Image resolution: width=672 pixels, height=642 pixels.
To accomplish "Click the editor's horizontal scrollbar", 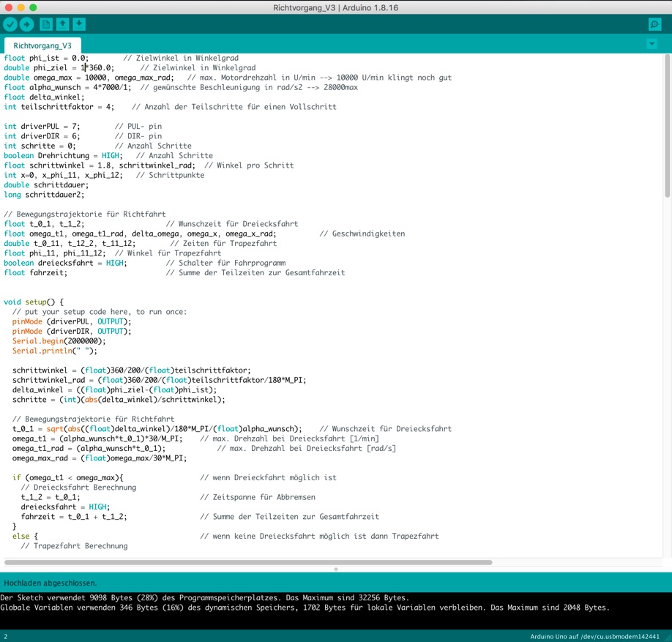I will coord(249,562).
